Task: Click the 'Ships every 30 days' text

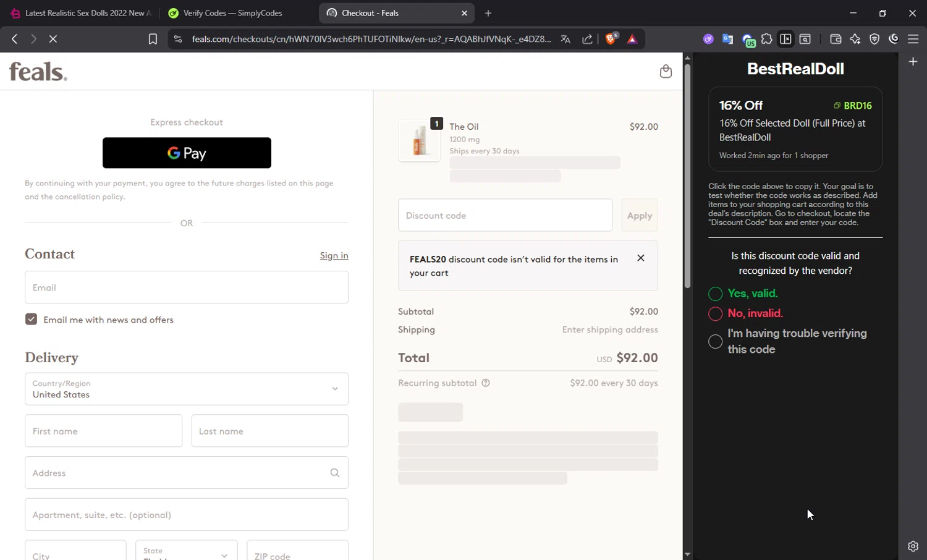Action: click(x=485, y=151)
